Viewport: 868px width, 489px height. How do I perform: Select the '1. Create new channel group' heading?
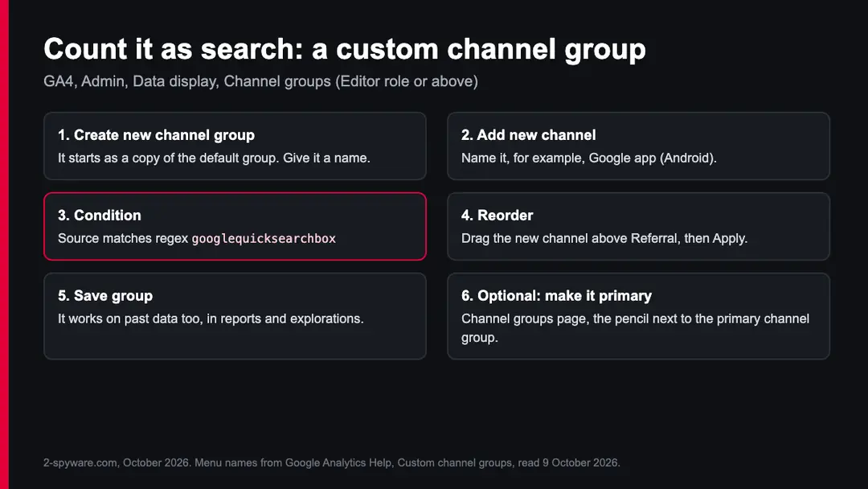pos(156,135)
